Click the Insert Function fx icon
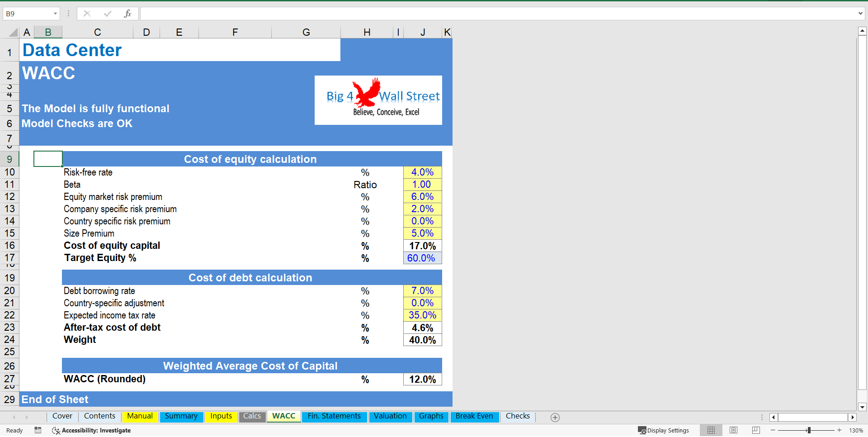 (127, 14)
